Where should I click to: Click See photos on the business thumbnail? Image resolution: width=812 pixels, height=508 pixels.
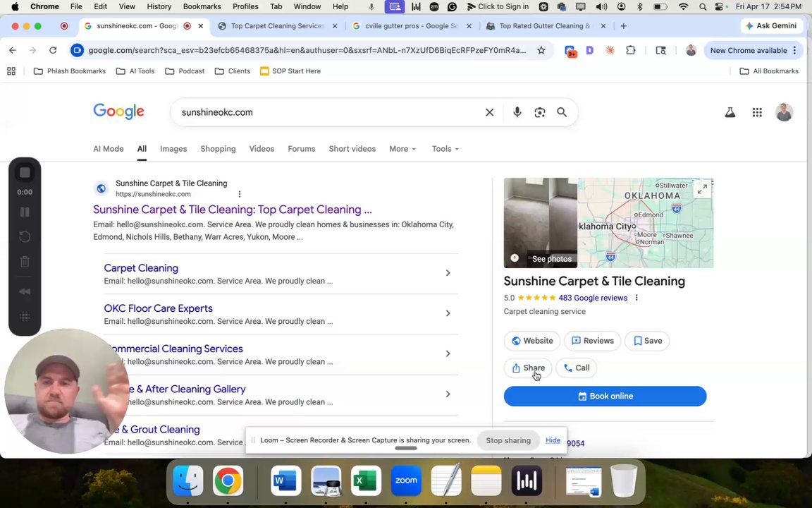[x=552, y=259]
